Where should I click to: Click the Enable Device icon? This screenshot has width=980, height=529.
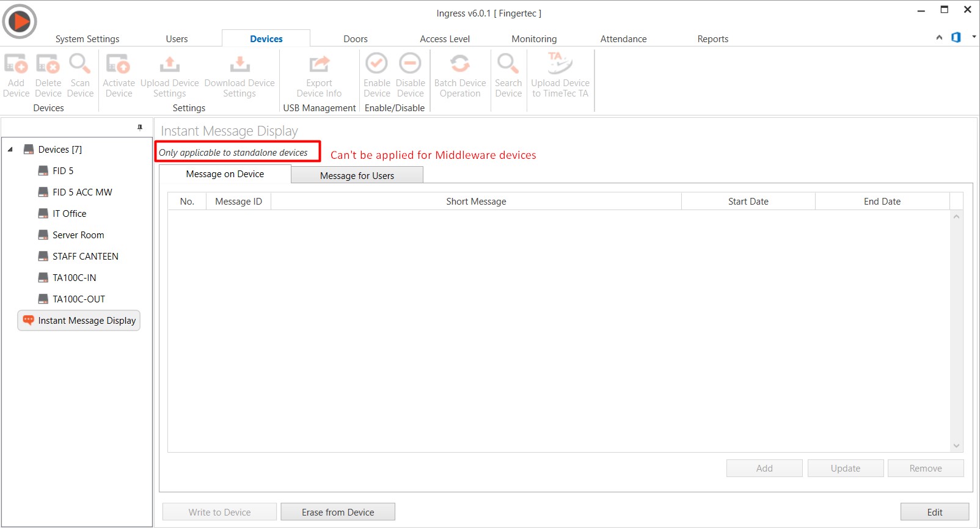(x=376, y=64)
